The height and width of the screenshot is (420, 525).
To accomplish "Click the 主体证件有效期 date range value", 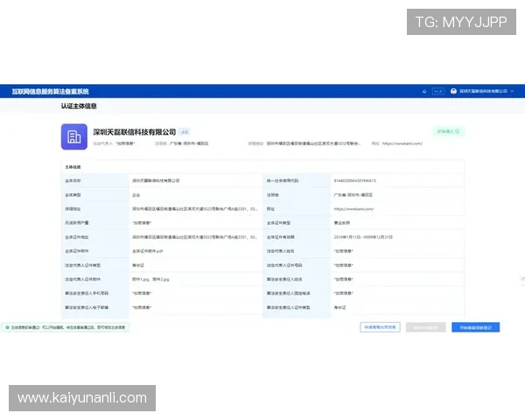I will click(x=363, y=237).
